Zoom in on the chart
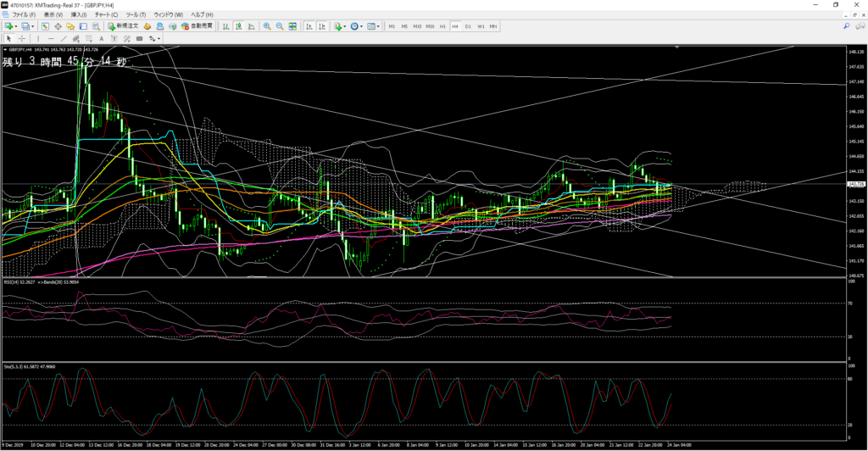 (x=267, y=26)
